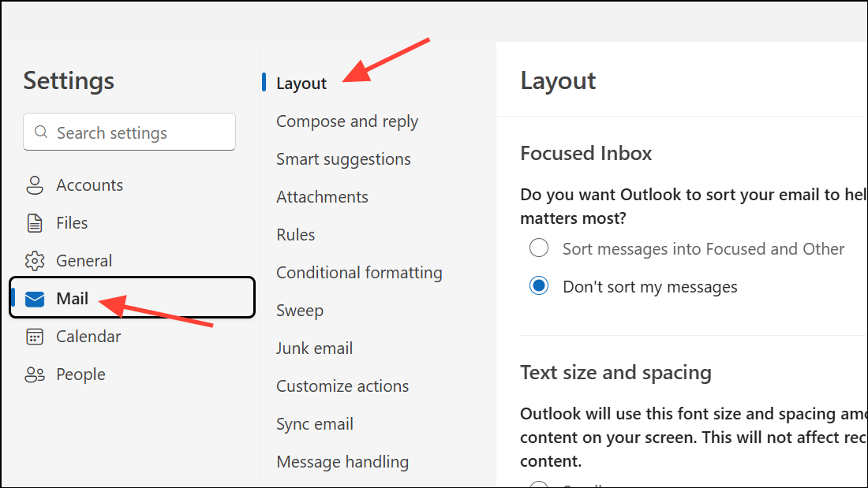Open the Layout mail settings
This screenshot has width=868, height=488.
pos(301,84)
